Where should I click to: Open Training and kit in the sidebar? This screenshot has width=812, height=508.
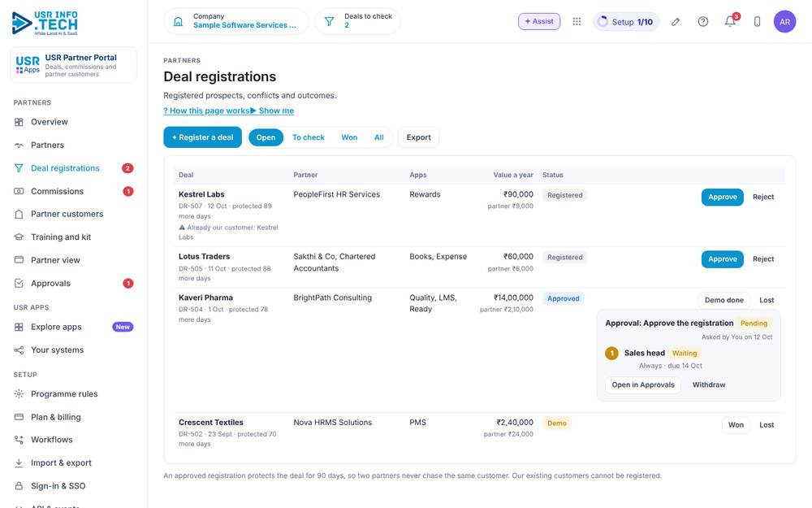coord(74,237)
